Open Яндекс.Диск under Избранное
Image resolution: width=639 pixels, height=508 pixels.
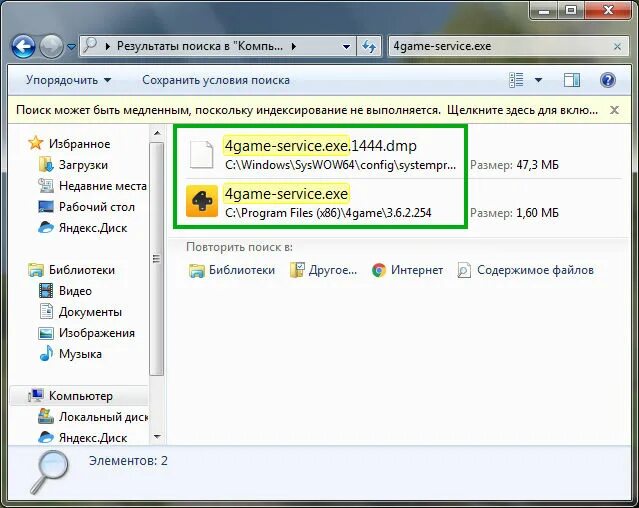[x=93, y=228]
